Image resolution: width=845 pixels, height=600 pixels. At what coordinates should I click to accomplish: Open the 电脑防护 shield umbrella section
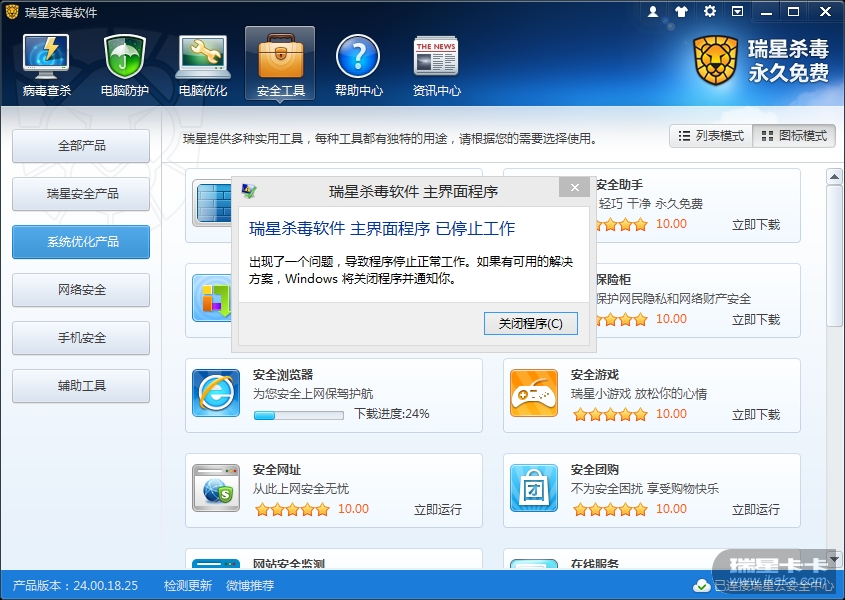tap(124, 65)
